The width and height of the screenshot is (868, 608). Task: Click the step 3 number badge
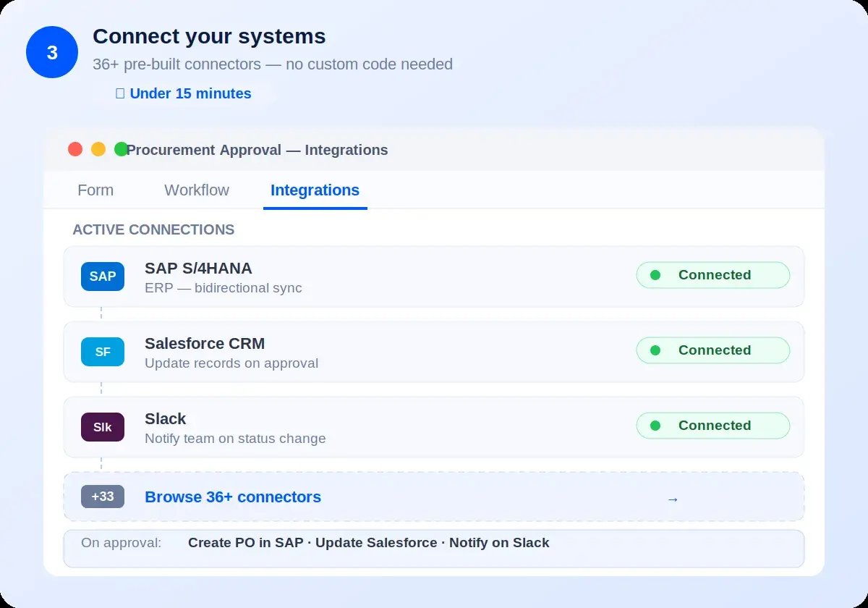click(x=51, y=51)
